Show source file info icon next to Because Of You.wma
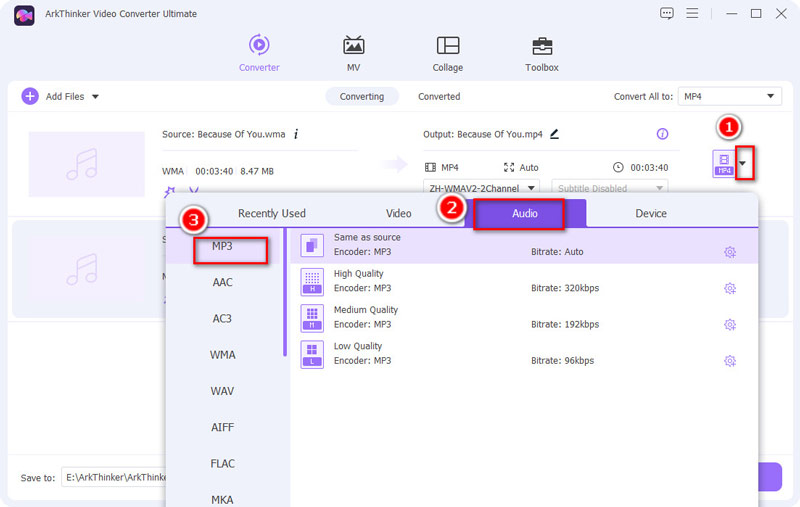The image size is (800, 507). point(296,134)
